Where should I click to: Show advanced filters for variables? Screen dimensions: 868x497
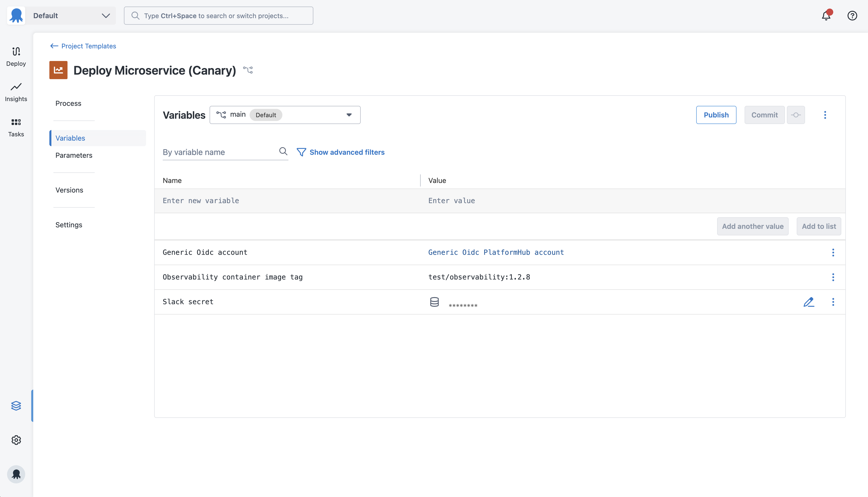[347, 152]
